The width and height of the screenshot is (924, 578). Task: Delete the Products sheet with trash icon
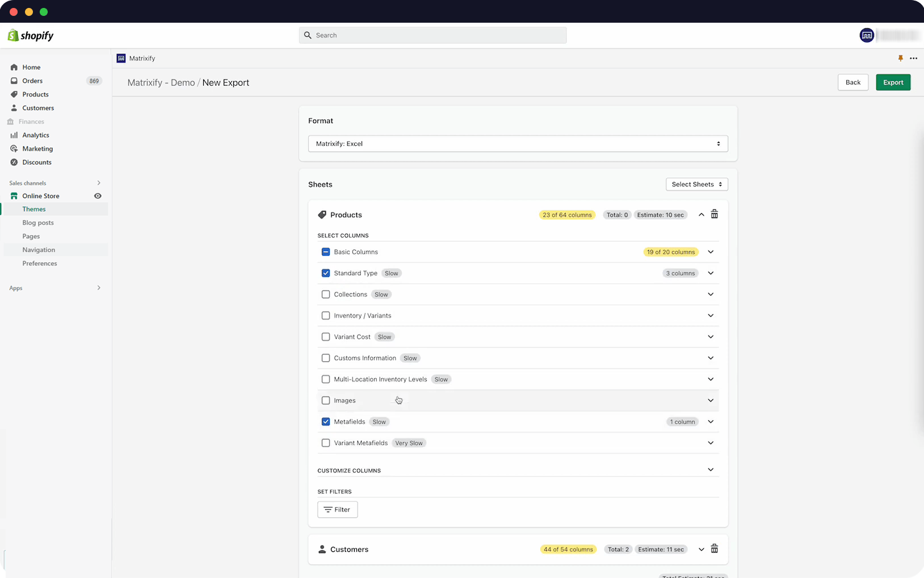click(715, 215)
